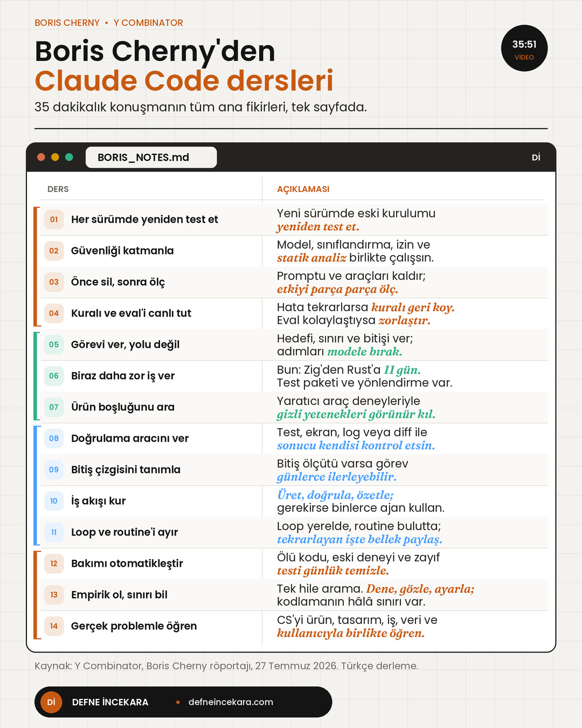
Task: Click the green '11 gün.' value
Action: coord(402,370)
